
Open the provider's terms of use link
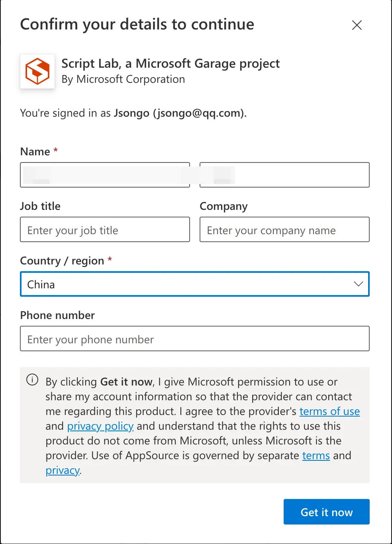pos(329,411)
